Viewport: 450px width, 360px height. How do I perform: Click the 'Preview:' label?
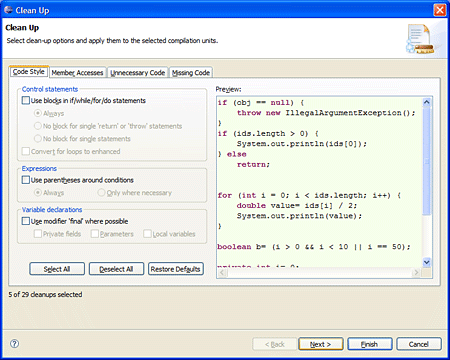point(228,89)
